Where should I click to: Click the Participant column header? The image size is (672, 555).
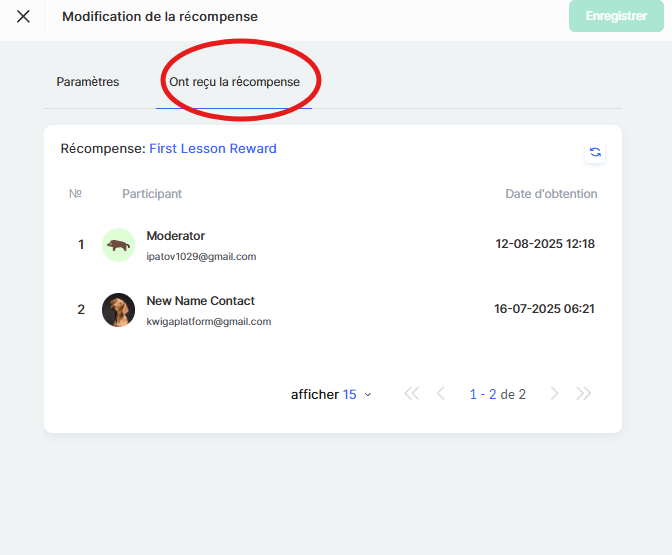[x=152, y=194]
